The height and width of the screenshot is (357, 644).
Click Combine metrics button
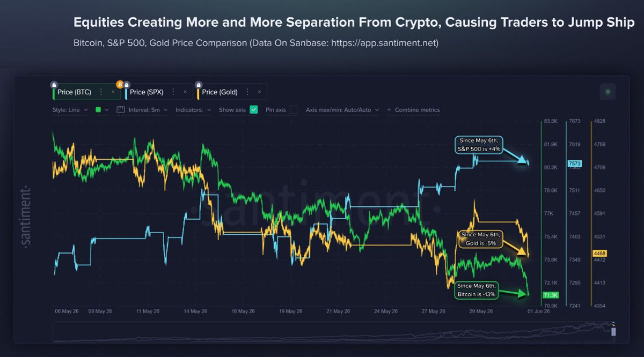[x=413, y=110]
